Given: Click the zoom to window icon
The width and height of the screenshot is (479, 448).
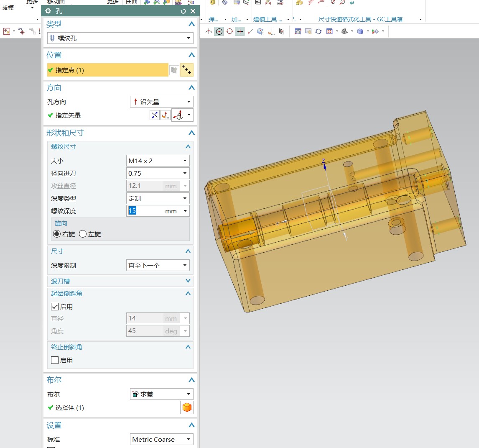Looking at the screenshot, I should pyautogui.click(x=298, y=31).
